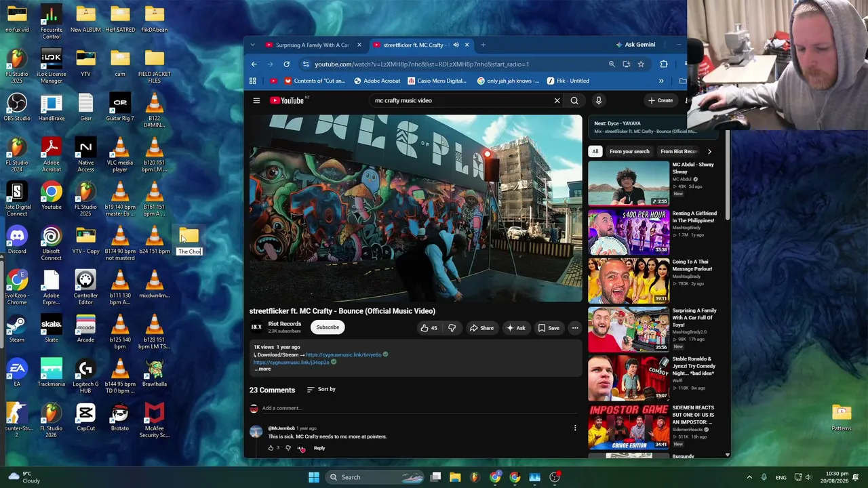This screenshot has width=868, height=488.
Task: Clear the YouTube search box text
Action: pyautogui.click(x=557, y=100)
